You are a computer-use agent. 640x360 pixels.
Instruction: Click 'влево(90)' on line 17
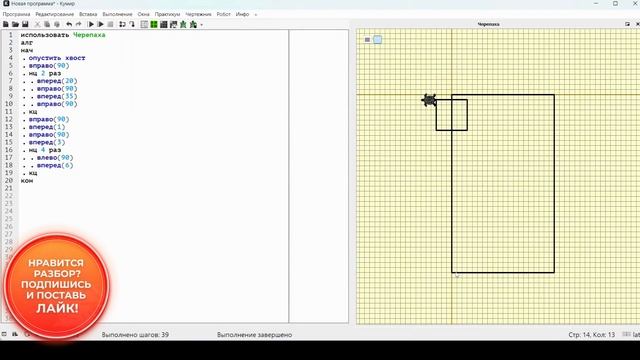tap(55, 158)
